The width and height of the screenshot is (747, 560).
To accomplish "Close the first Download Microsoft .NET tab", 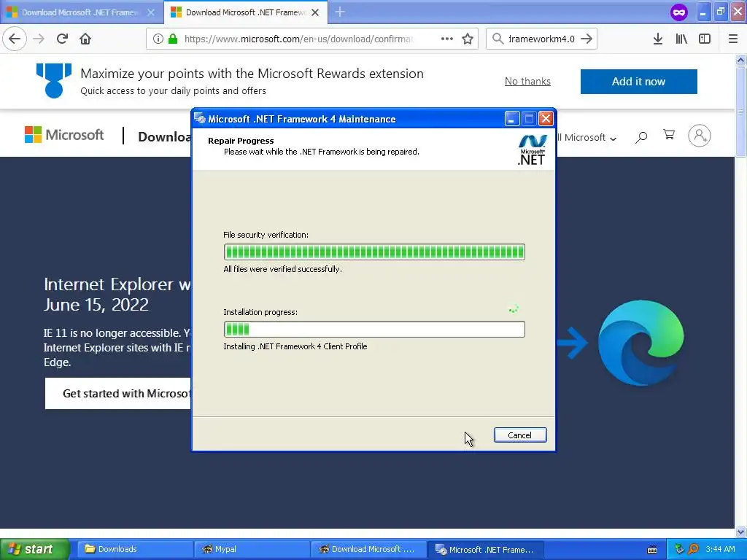I will pos(151,12).
